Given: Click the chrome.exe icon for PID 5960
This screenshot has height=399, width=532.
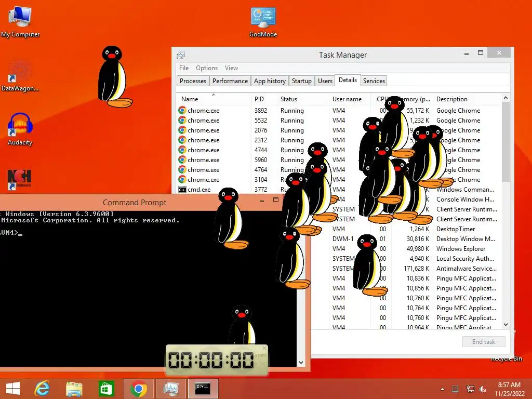Looking at the screenshot, I should [182, 159].
